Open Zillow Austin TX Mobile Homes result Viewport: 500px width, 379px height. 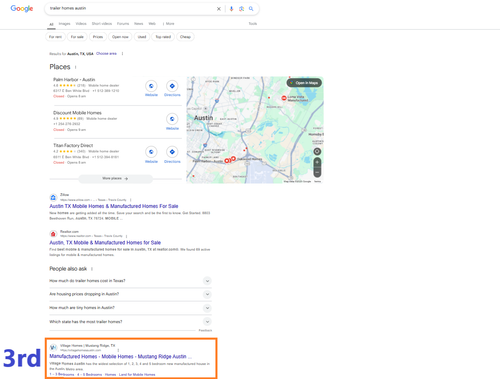click(114, 206)
